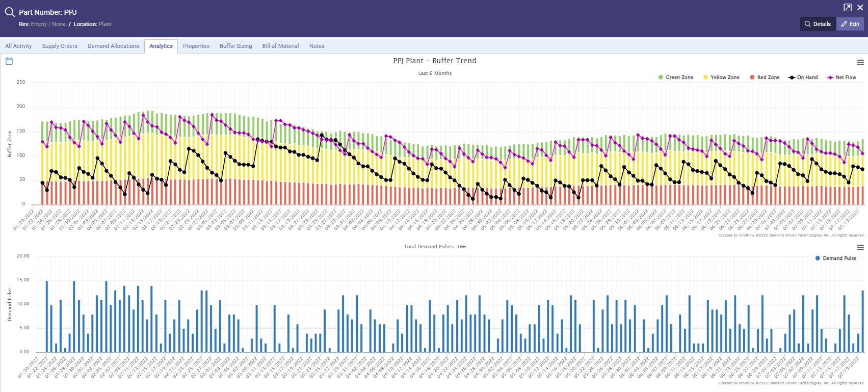Click the Edit button
Image resolution: width=868 pixels, height=392 pixels.
pyautogui.click(x=851, y=24)
